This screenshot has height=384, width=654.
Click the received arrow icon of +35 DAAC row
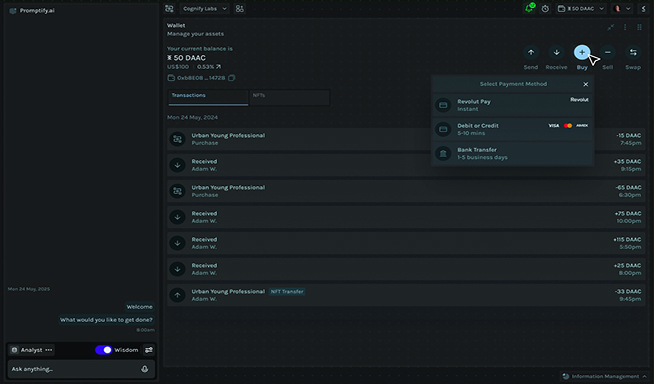(177, 165)
